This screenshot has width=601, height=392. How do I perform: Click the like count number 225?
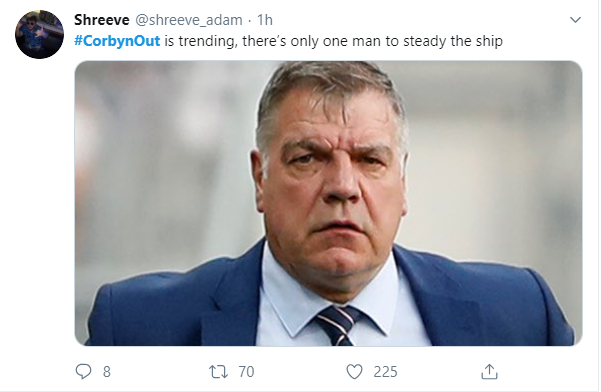(385, 372)
